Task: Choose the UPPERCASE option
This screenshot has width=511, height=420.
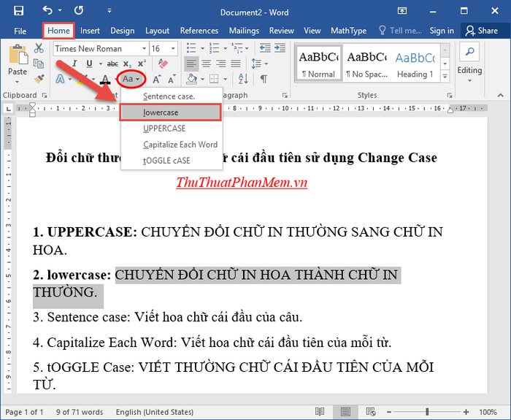Action: 172,129
